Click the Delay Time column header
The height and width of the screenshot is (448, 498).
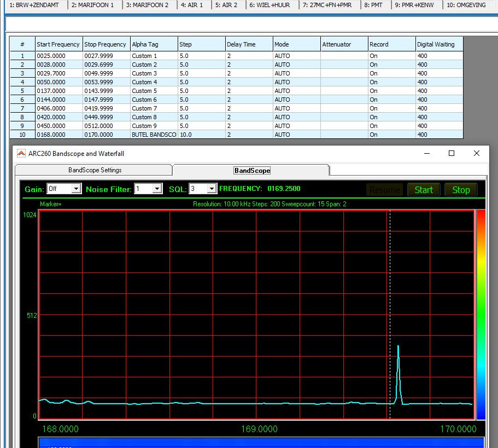tap(249, 44)
